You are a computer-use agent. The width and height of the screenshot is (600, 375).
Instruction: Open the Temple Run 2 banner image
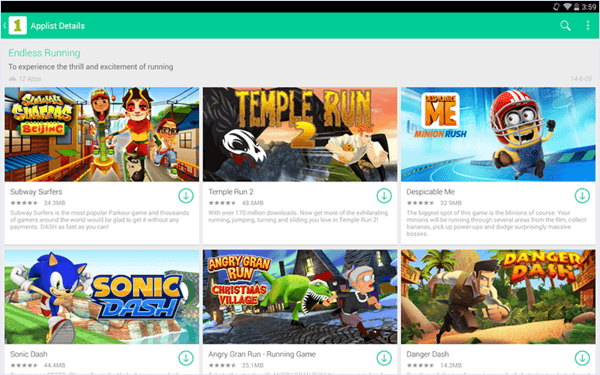300,134
